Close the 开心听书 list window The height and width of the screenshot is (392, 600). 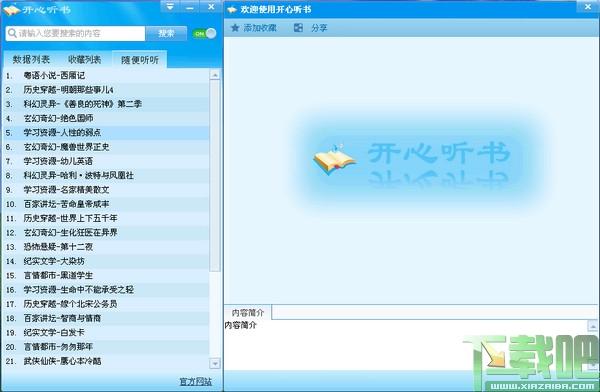coord(211,7)
